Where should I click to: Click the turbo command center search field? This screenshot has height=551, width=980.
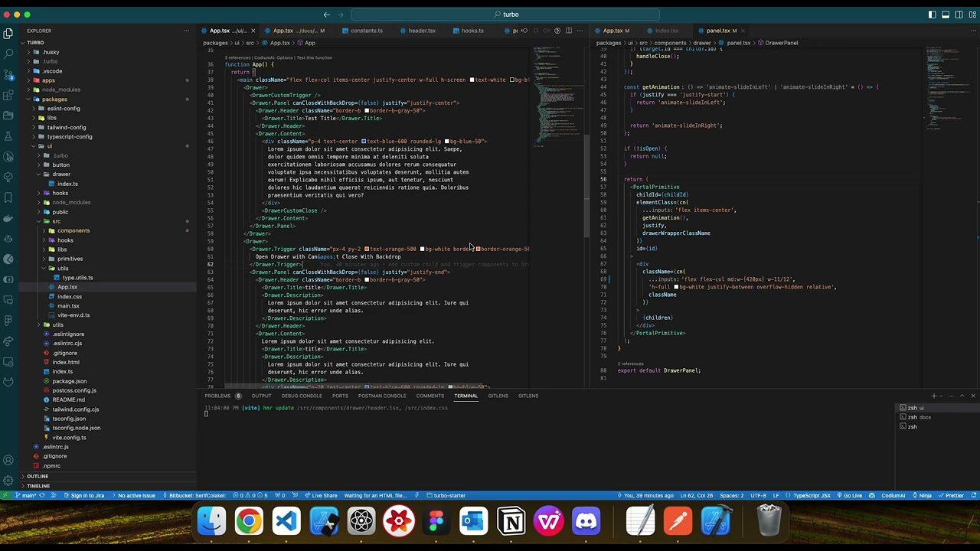505,15
